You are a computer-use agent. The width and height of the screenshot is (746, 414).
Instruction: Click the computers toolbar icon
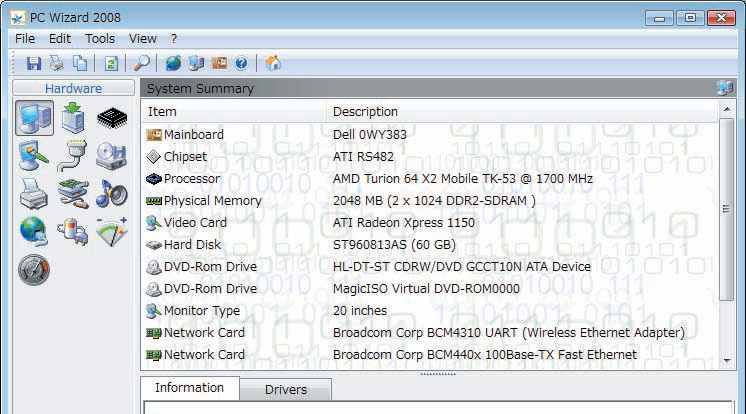(196, 63)
